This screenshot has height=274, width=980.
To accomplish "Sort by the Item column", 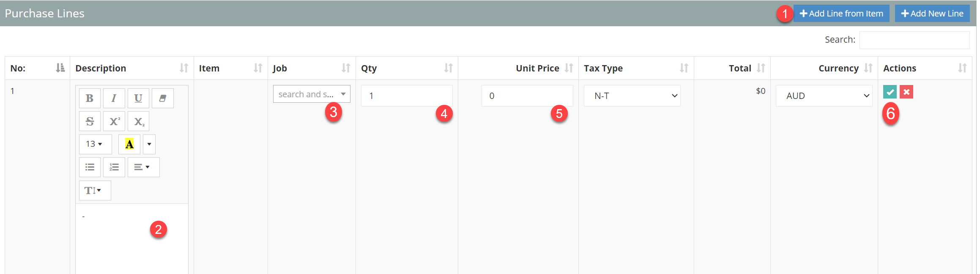I will tap(231, 68).
